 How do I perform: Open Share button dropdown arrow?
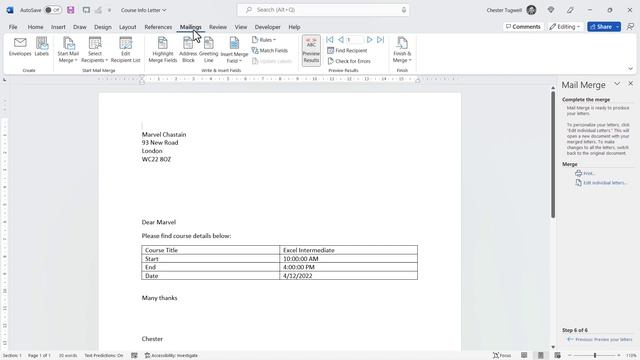coord(618,27)
